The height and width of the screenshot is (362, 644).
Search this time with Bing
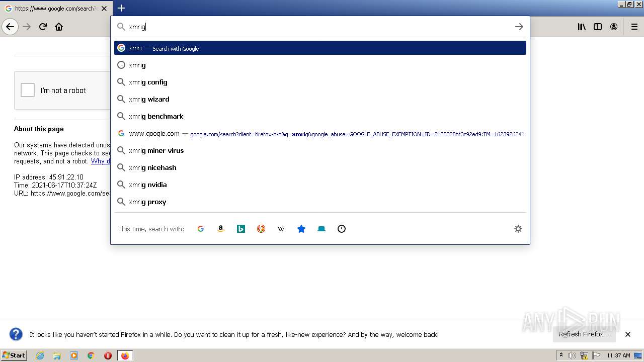(x=241, y=229)
